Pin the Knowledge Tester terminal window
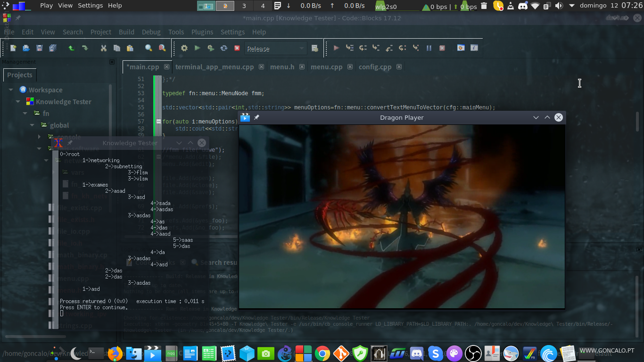This screenshot has height=362, width=644. [x=70, y=143]
